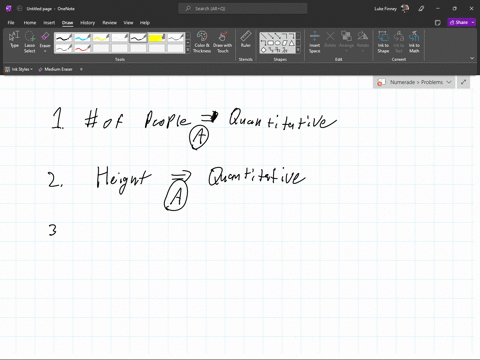
Task: Pick the diamond shape in Shapes gallery
Action: 263,50
